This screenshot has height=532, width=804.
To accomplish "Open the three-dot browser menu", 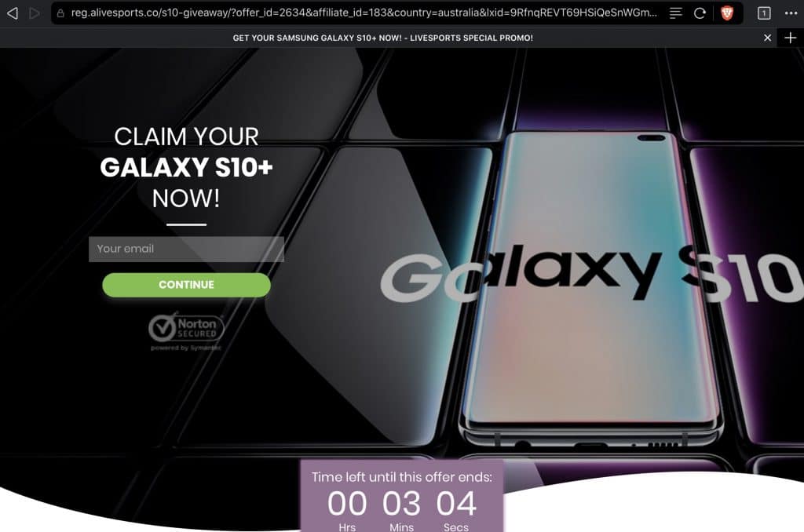I will point(791,13).
